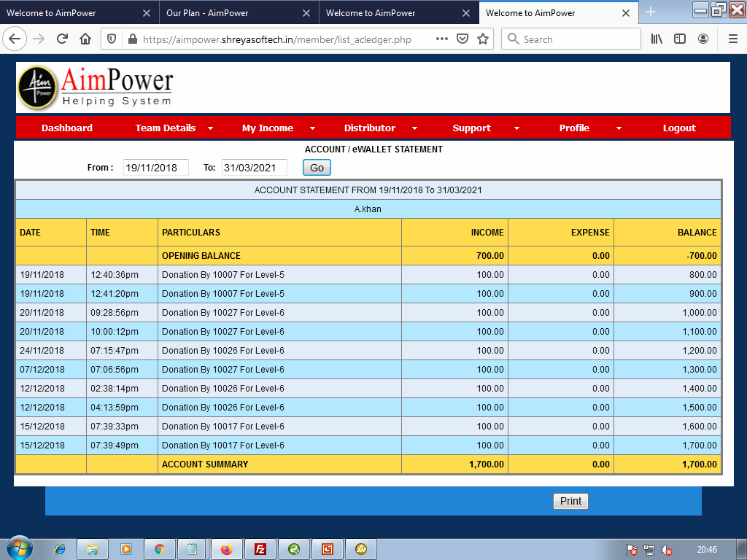Open the media player taskbar icon

(125, 550)
